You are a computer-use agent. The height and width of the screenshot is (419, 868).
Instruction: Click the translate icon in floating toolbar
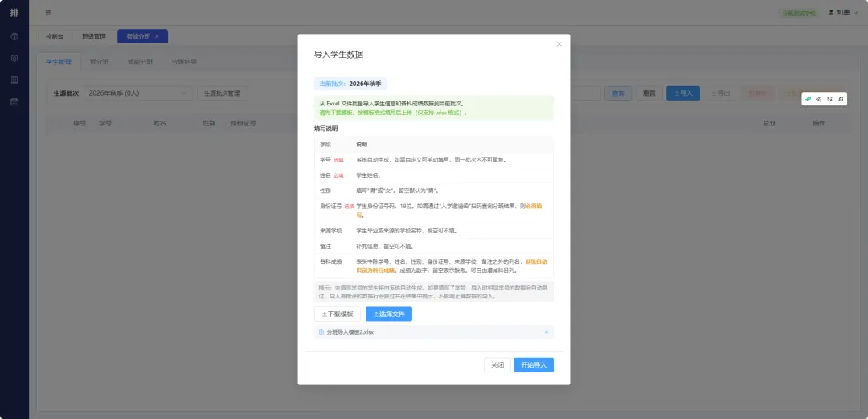coord(829,99)
